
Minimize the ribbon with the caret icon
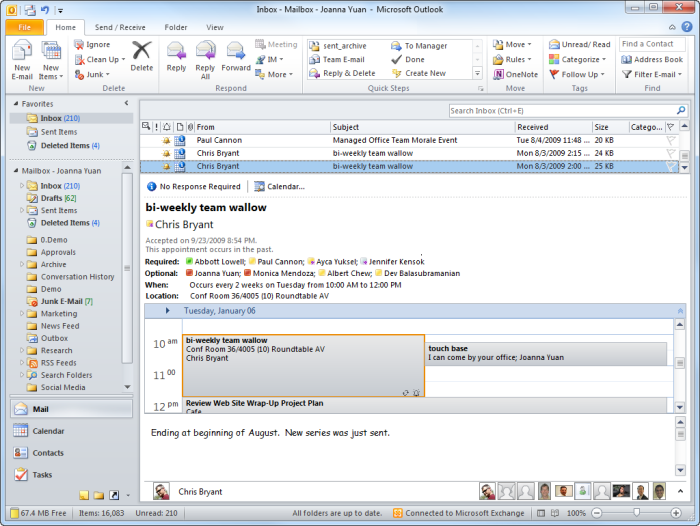tap(672, 27)
